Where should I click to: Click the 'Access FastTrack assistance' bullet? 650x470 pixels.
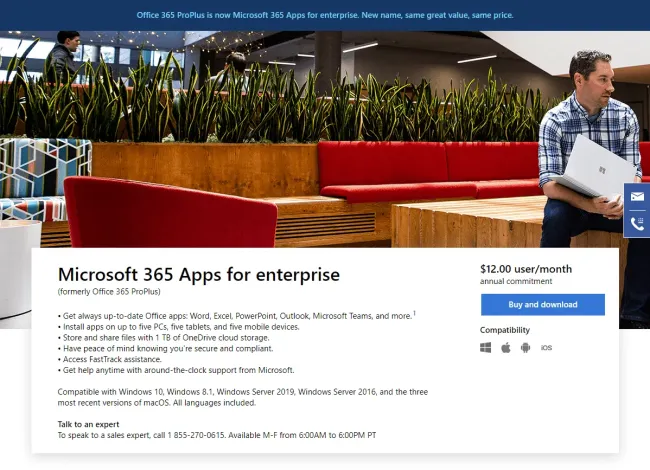tap(110, 359)
